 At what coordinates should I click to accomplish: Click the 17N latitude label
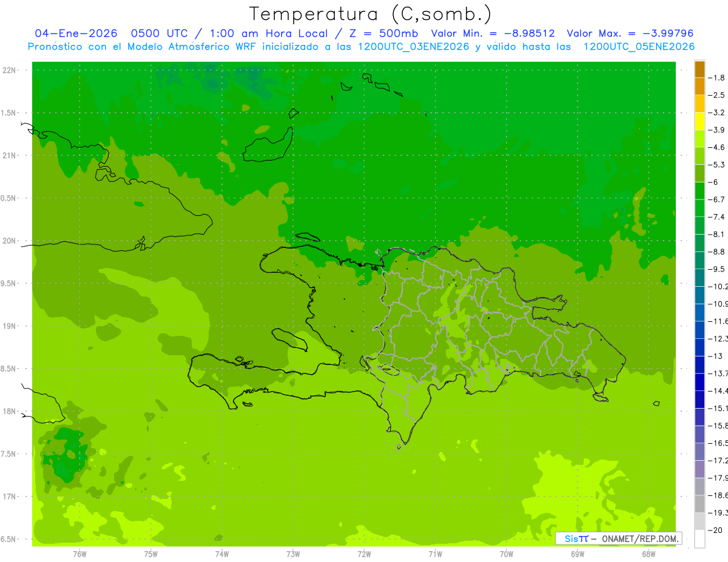[10, 497]
